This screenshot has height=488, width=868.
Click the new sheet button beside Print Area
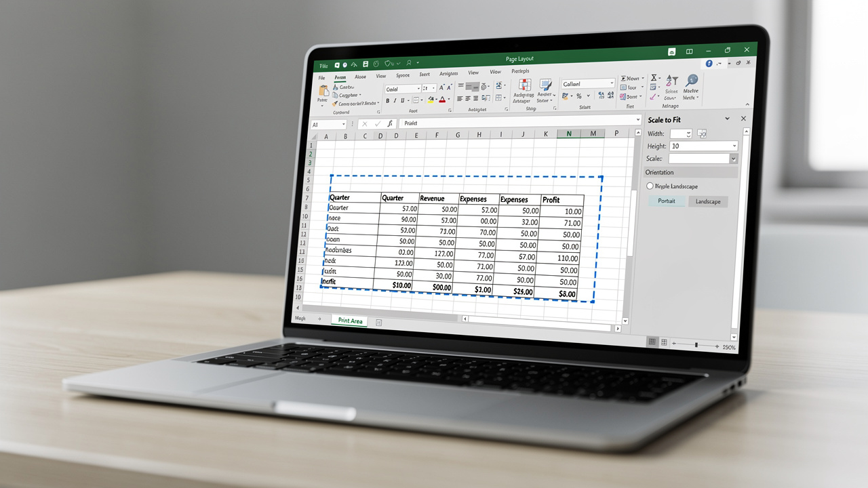378,322
